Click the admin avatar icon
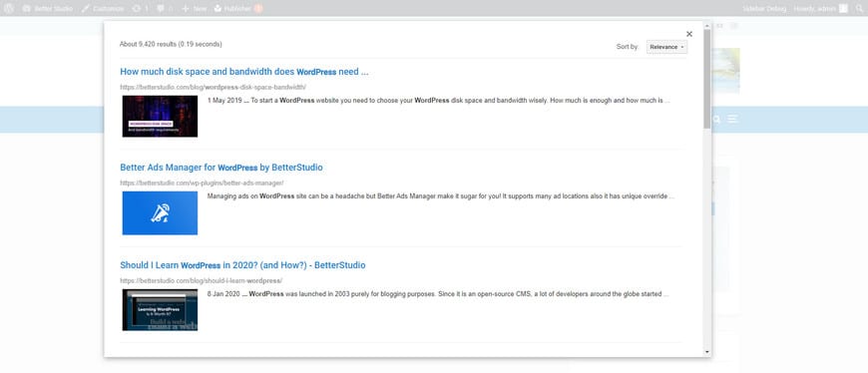Image resolution: width=868 pixels, height=373 pixels. [843, 8]
